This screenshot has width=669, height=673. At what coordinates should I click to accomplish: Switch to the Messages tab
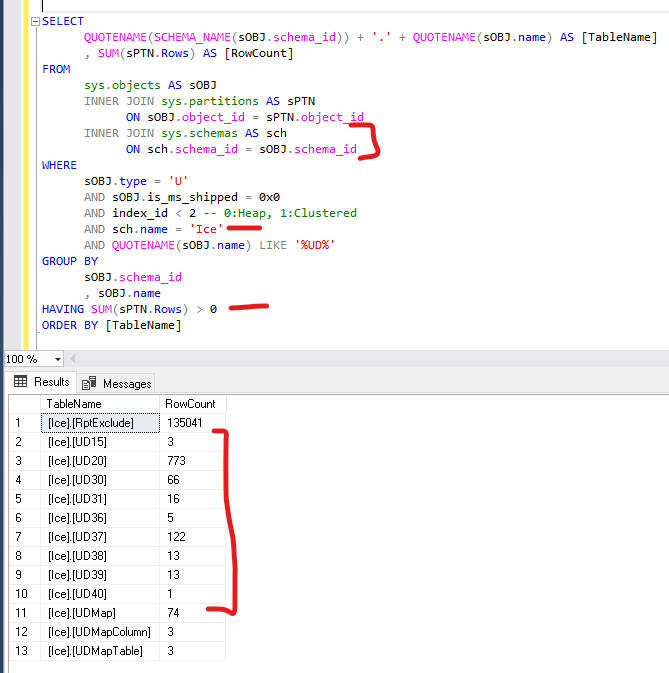tap(116, 383)
